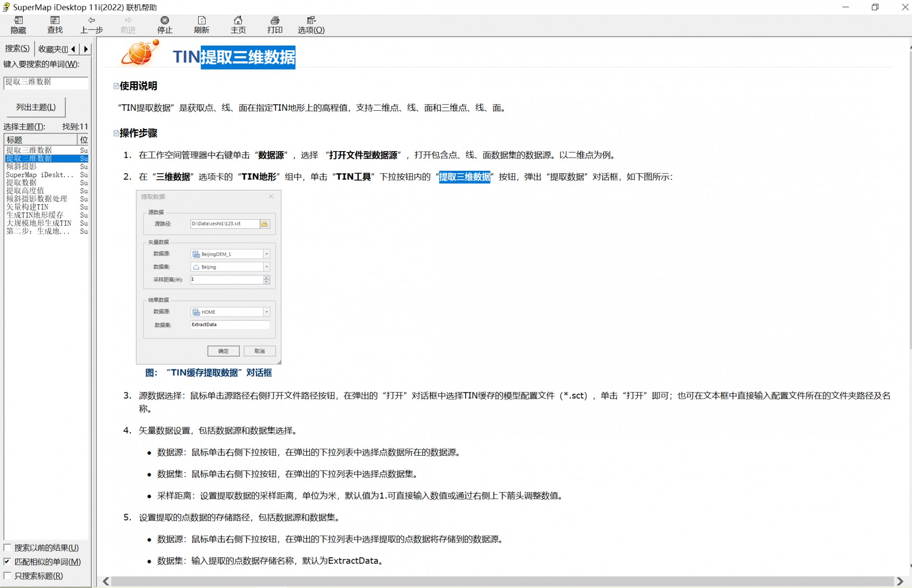Image resolution: width=912 pixels, height=588 pixels.
Task: Click the page title TIN提取三维数据
Action: click(x=234, y=57)
